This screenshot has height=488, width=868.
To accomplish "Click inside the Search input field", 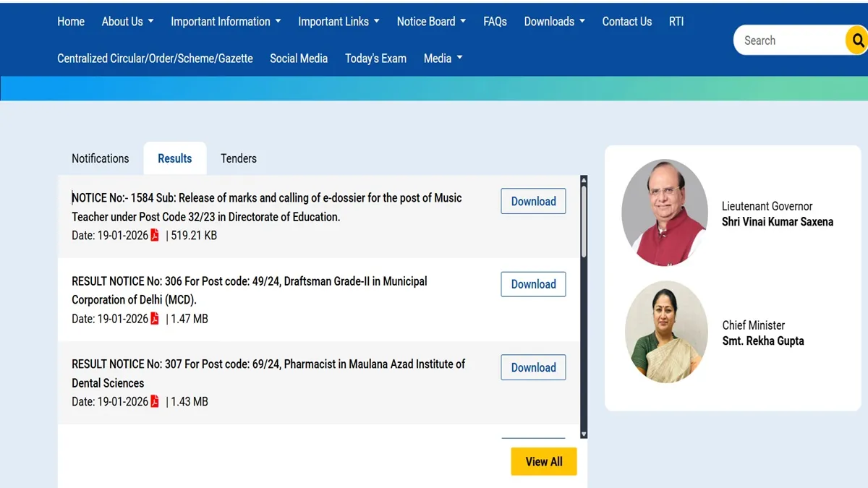I will click(x=788, y=40).
